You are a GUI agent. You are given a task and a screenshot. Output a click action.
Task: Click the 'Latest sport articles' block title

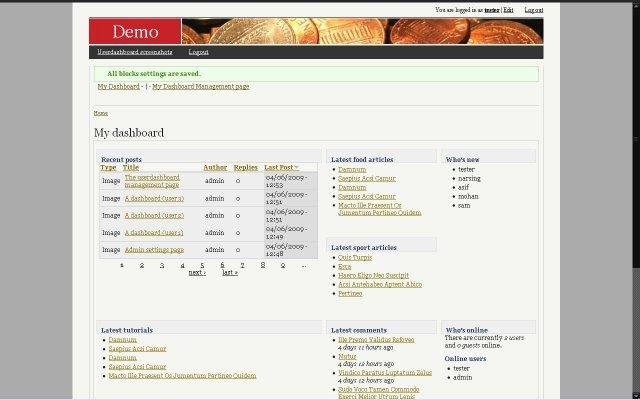(x=364, y=248)
